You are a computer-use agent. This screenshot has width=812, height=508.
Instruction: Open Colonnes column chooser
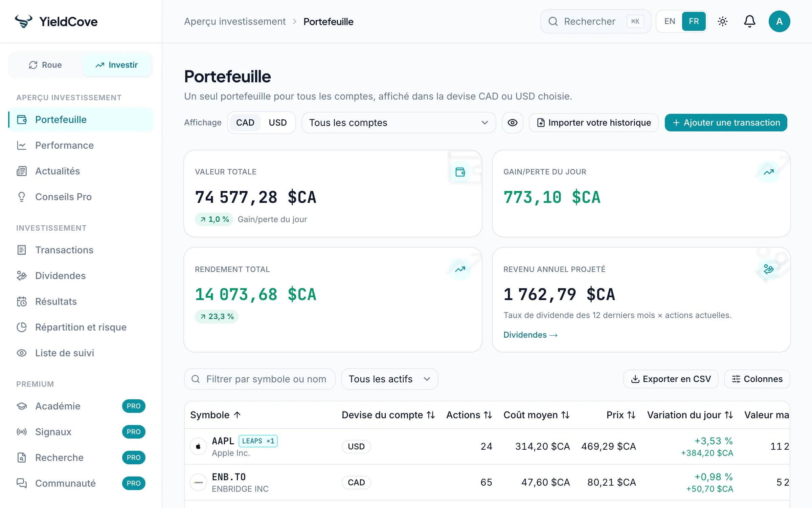coord(757,379)
